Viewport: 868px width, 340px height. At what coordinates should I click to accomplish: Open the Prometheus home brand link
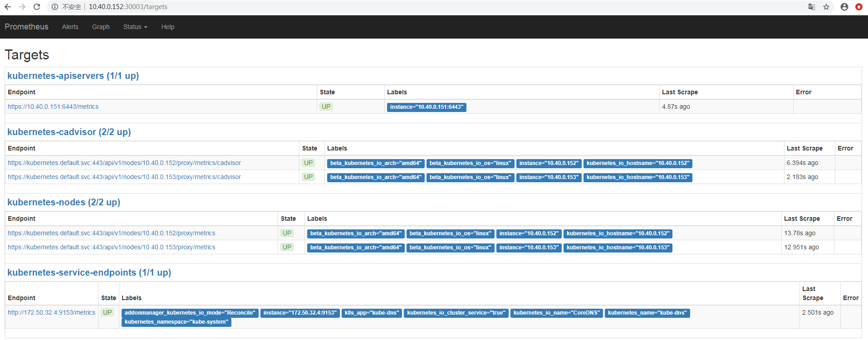point(26,27)
